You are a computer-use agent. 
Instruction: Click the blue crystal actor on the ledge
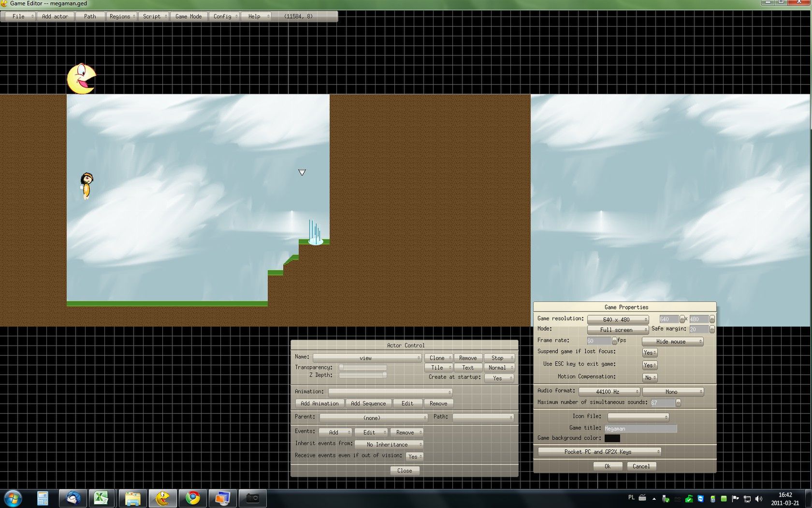315,232
